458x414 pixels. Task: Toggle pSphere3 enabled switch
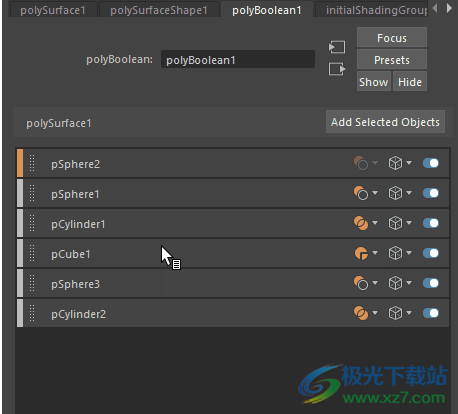point(431,283)
